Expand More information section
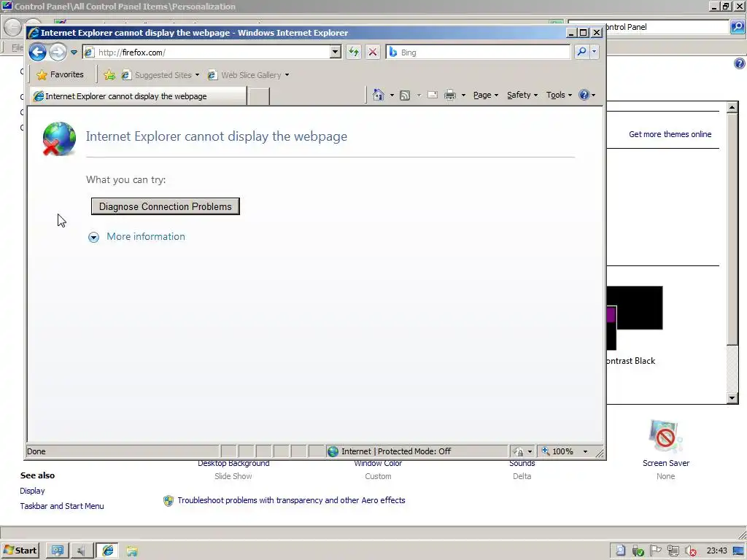The height and width of the screenshot is (560, 747). [136, 237]
